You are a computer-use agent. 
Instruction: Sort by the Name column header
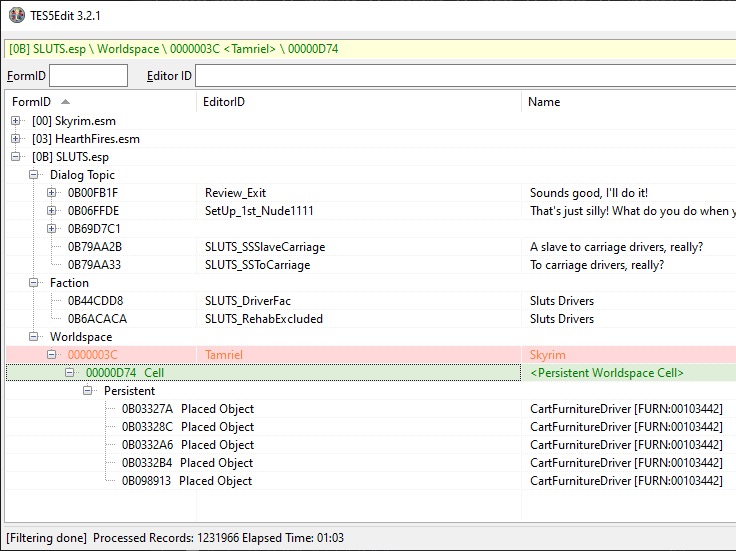(629, 102)
